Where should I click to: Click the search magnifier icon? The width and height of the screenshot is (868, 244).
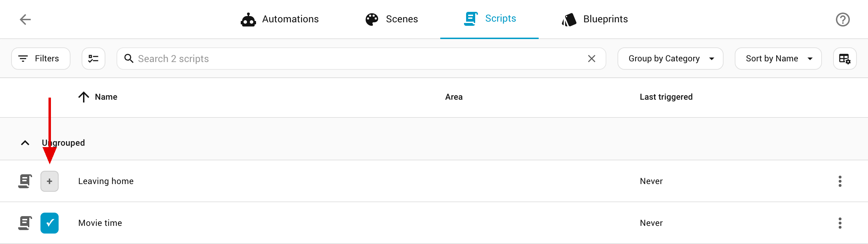pyautogui.click(x=129, y=59)
